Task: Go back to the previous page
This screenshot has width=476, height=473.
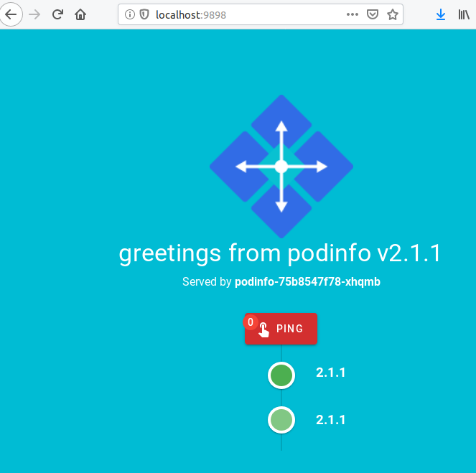Action: click(x=12, y=14)
